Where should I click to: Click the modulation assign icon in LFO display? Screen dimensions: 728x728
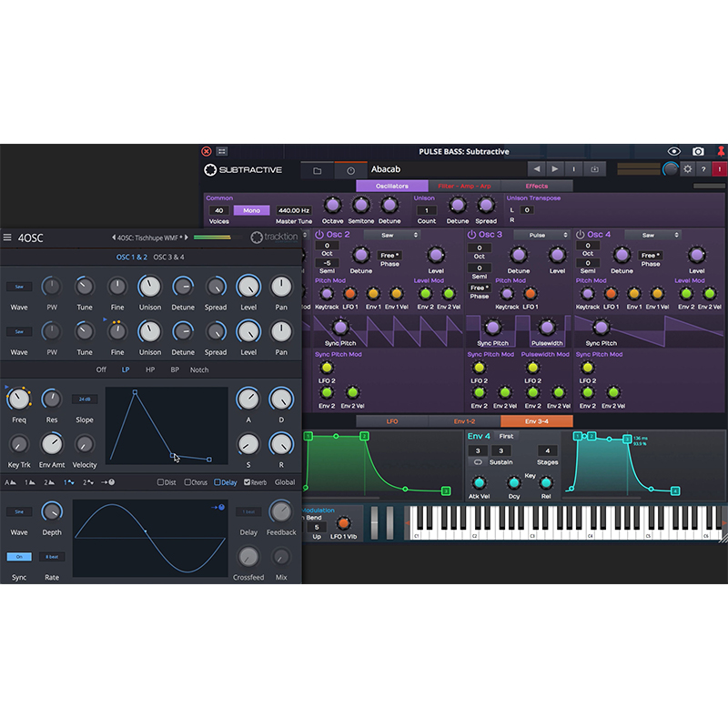pos(217,508)
